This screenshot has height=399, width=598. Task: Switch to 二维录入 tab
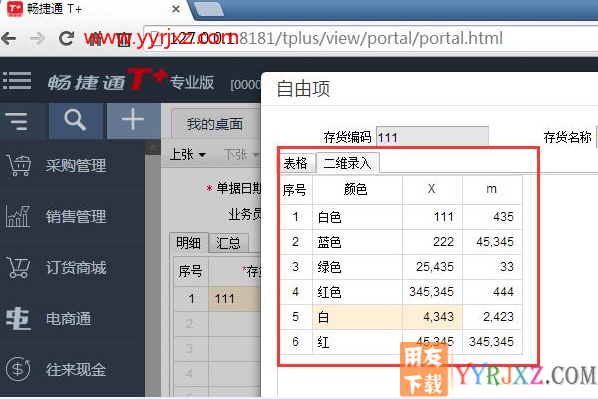tap(347, 163)
